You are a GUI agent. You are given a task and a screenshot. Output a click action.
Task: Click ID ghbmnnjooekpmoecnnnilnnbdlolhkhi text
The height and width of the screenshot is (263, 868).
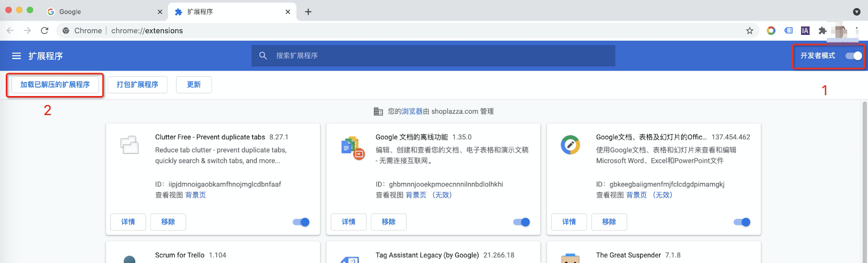coord(439,184)
